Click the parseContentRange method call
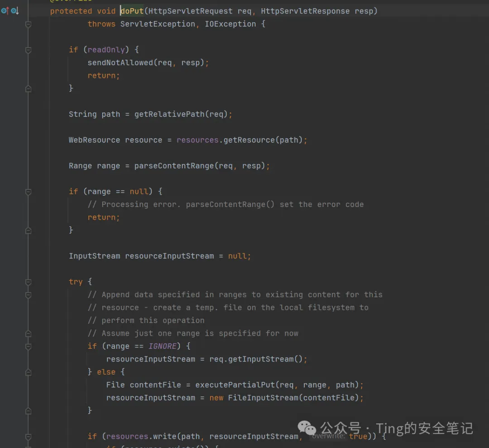 click(174, 166)
